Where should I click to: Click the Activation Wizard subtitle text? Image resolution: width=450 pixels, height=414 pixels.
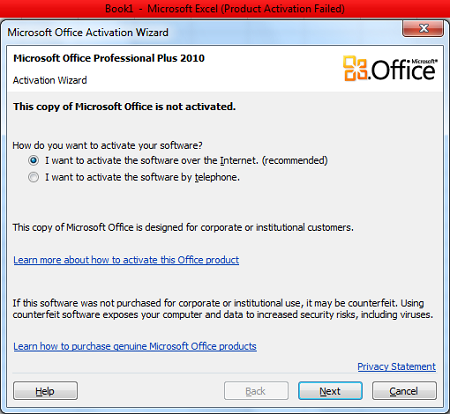pyautogui.click(x=50, y=80)
